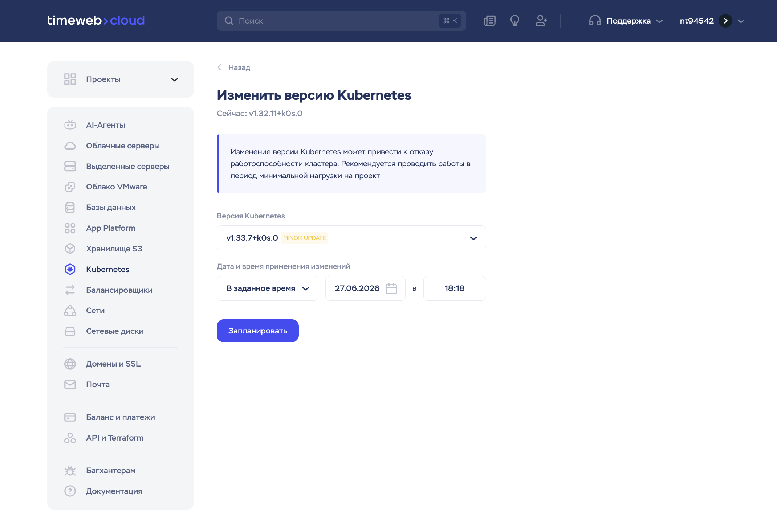Open the В заданное время dropdown
The width and height of the screenshot is (777, 532).
[x=267, y=288]
